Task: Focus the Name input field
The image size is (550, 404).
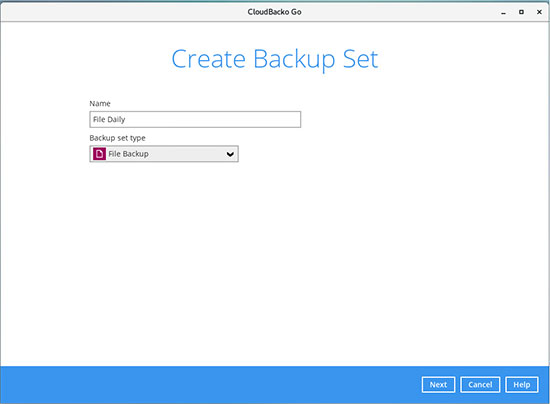Action: [195, 119]
